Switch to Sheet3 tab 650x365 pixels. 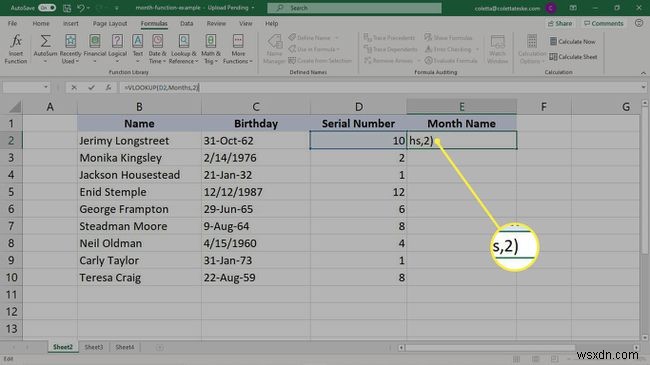point(94,347)
